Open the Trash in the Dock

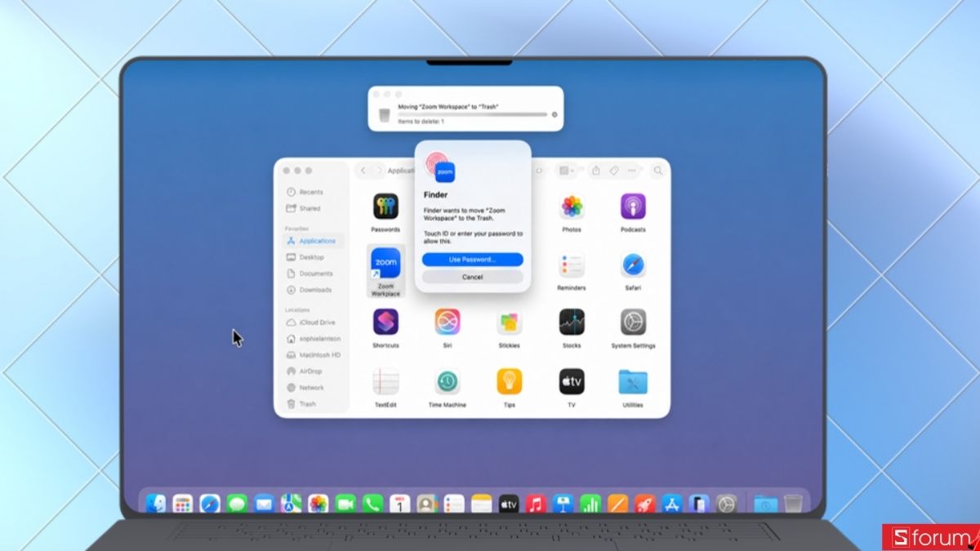[x=792, y=504]
